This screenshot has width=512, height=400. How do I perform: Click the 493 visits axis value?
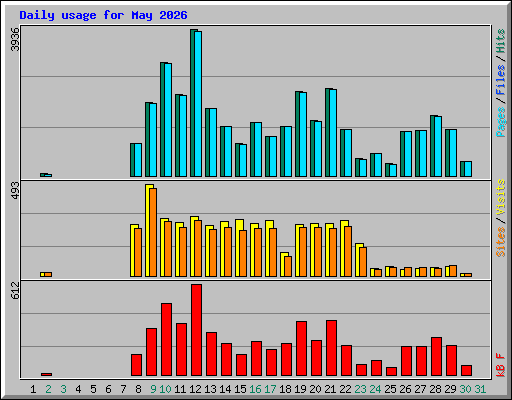pos(15,191)
